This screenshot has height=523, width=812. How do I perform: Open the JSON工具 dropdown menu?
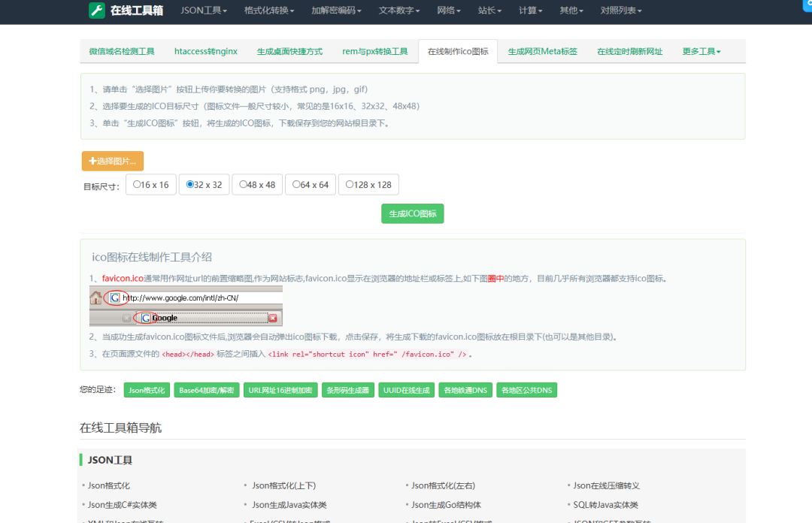(x=204, y=11)
